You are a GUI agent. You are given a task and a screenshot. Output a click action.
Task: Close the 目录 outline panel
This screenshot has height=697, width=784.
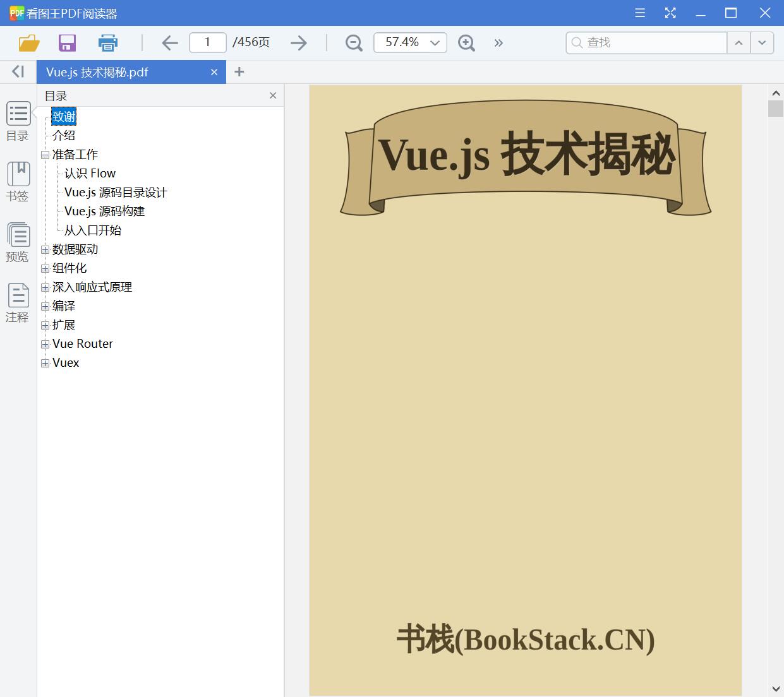pyautogui.click(x=273, y=95)
